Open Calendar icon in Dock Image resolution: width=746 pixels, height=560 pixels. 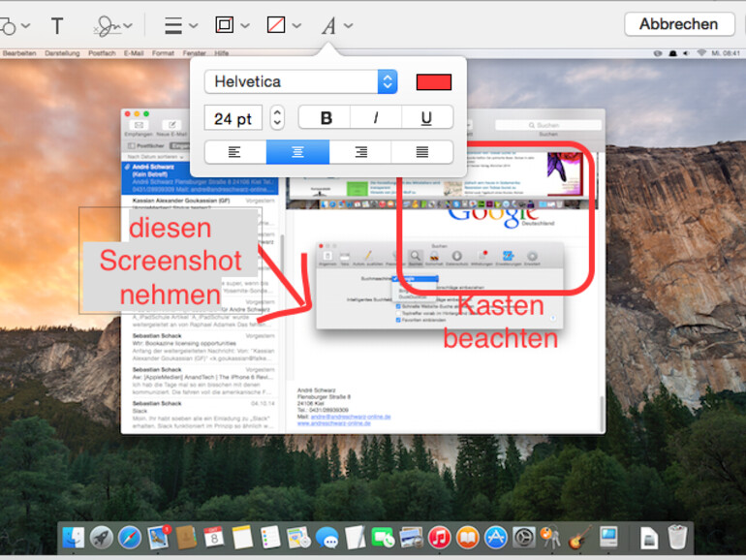coord(214,538)
